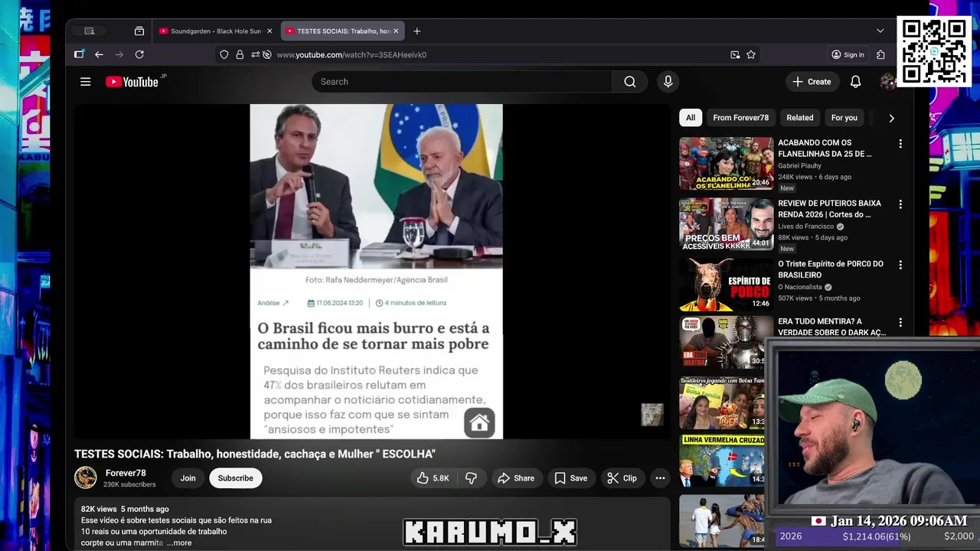Open Gabriel Pluahy channel name
The width and height of the screenshot is (980, 551).
tap(799, 165)
